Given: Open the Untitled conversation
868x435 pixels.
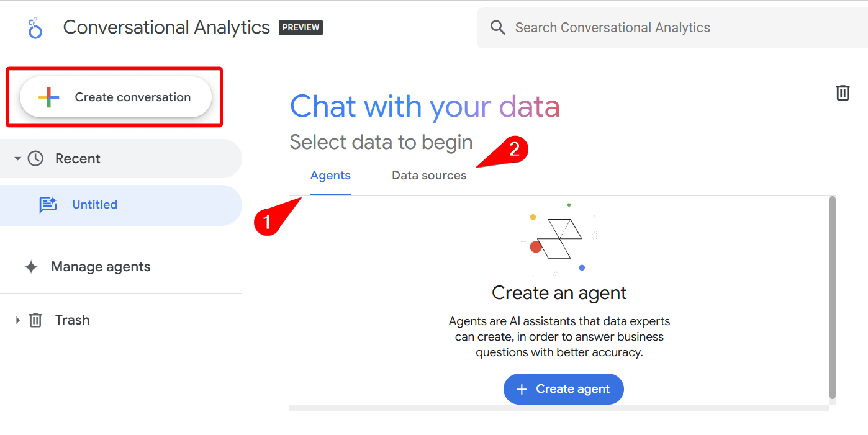Looking at the screenshot, I should [94, 205].
